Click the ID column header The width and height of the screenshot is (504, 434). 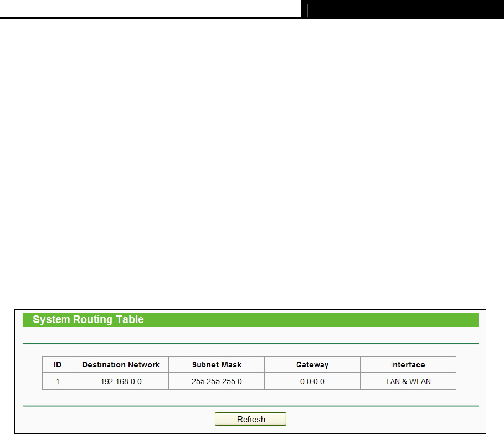(x=58, y=365)
